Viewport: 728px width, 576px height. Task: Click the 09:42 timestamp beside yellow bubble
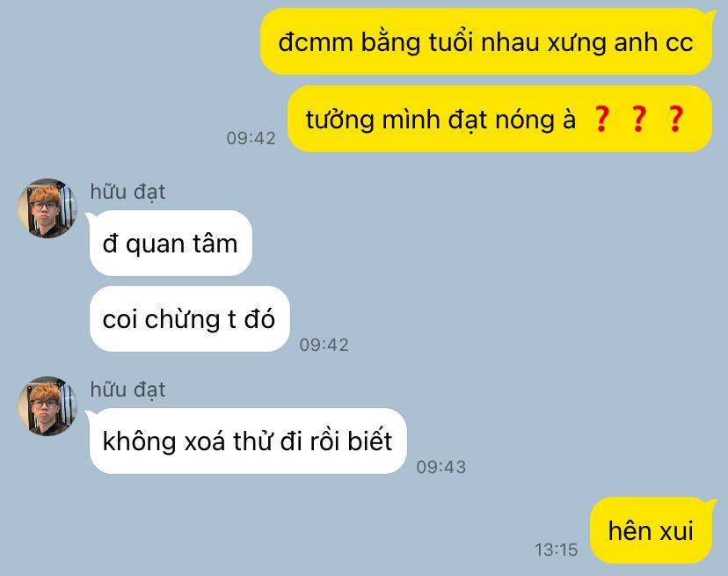[251, 138]
